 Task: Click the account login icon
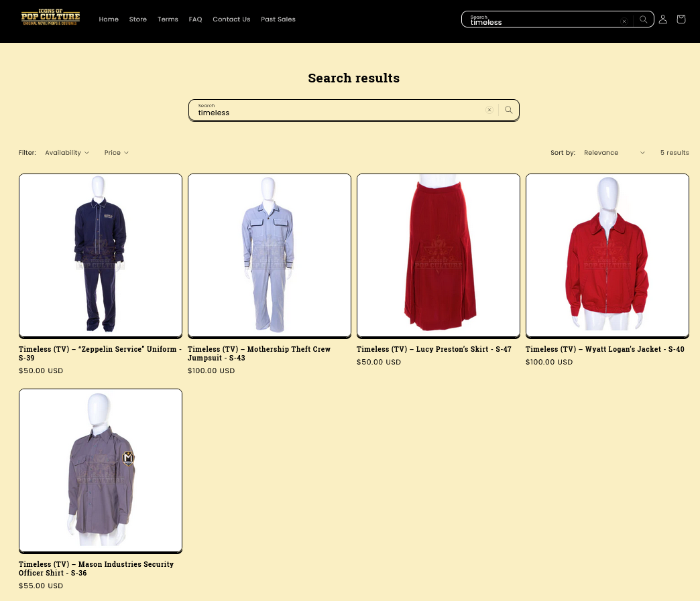pyautogui.click(x=662, y=19)
